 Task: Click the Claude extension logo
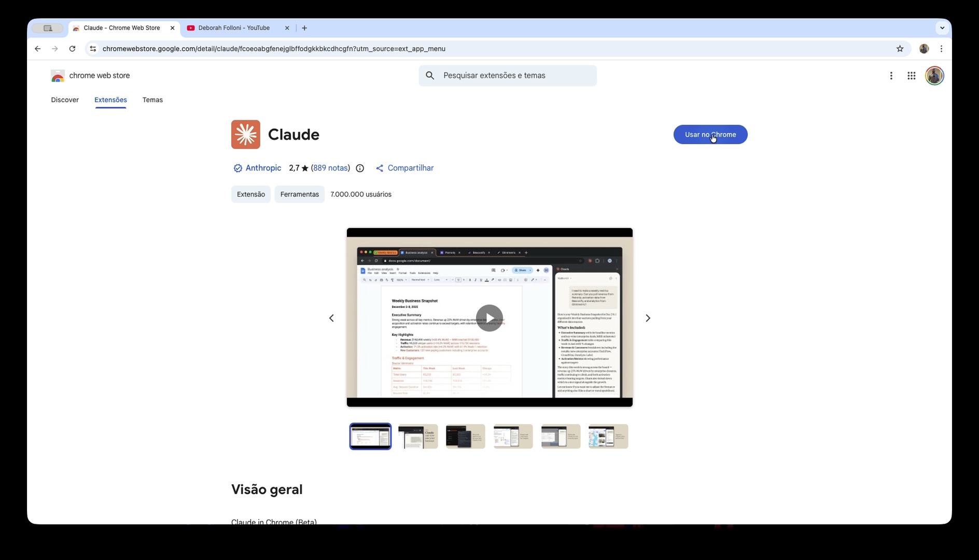[246, 135]
